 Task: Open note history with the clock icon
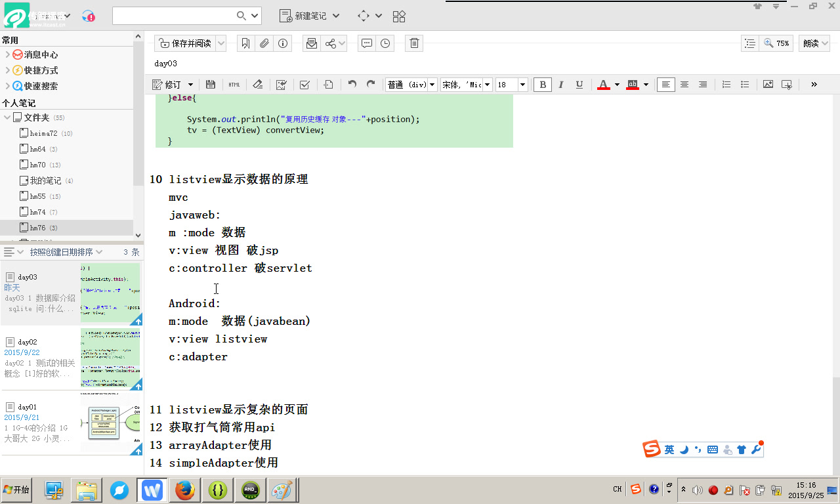(385, 43)
